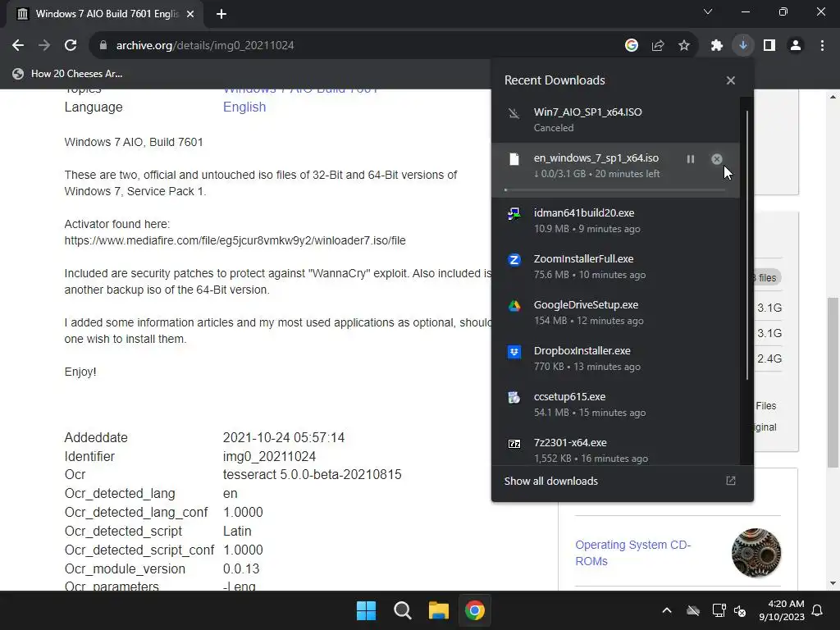The image size is (840, 630).
Task: Click Show all downloads
Action: point(550,481)
